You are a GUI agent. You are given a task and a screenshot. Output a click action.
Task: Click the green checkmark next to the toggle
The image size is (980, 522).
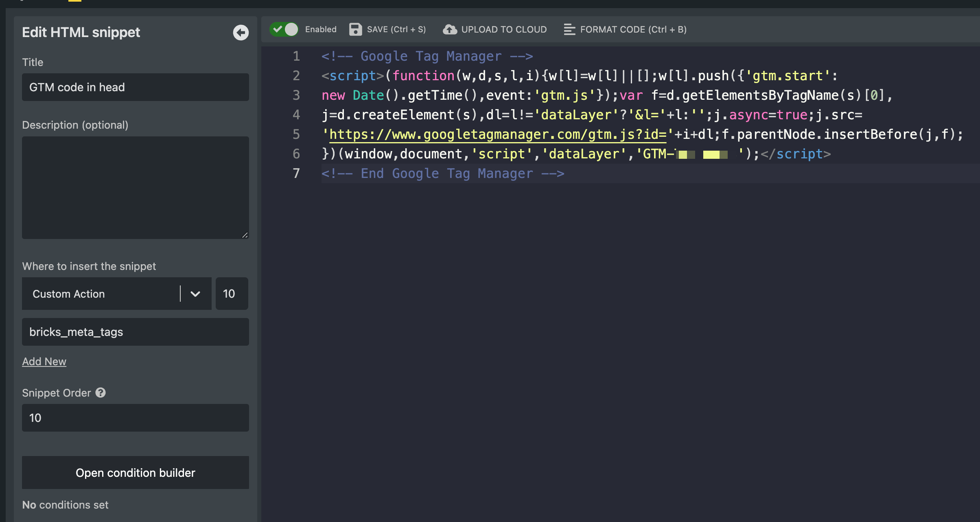pos(278,29)
